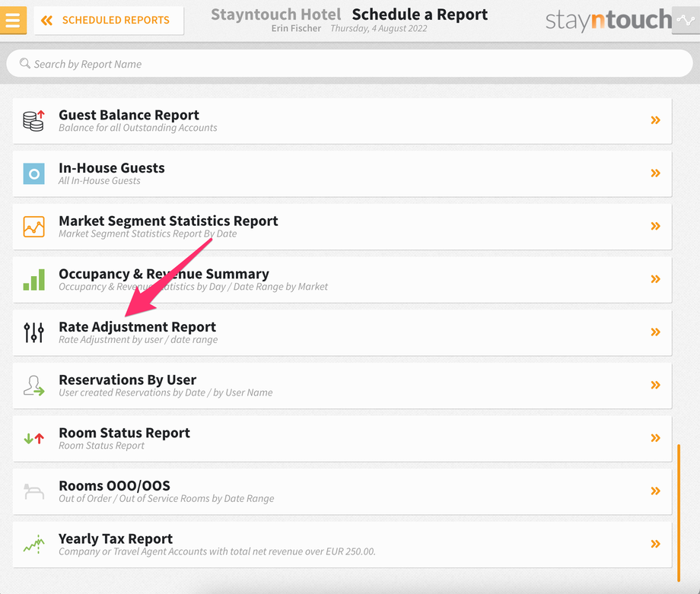Screen dimensions: 700x594
Task: Click the double-arrow back icon
Action: click(46, 20)
